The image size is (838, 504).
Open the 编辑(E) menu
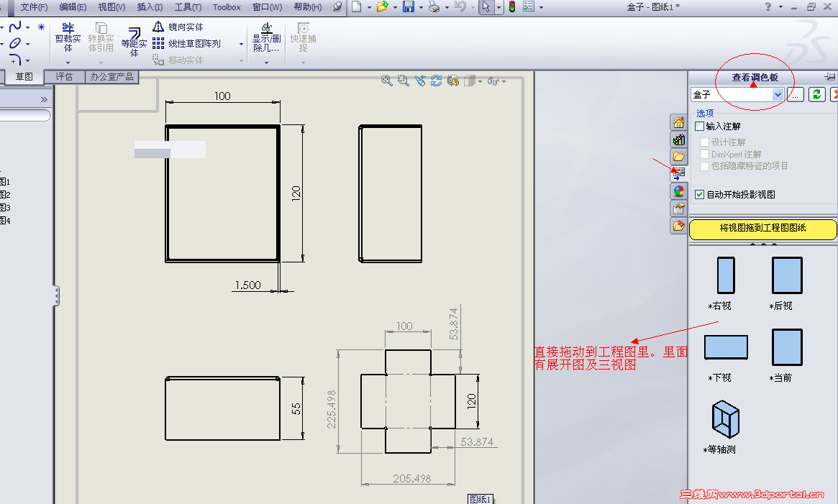73,7
